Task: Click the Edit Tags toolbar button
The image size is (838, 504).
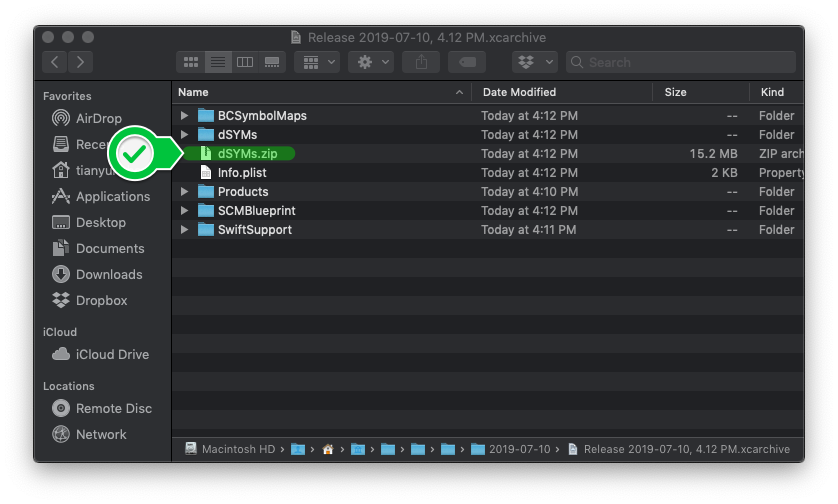Action: click(x=466, y=62)
